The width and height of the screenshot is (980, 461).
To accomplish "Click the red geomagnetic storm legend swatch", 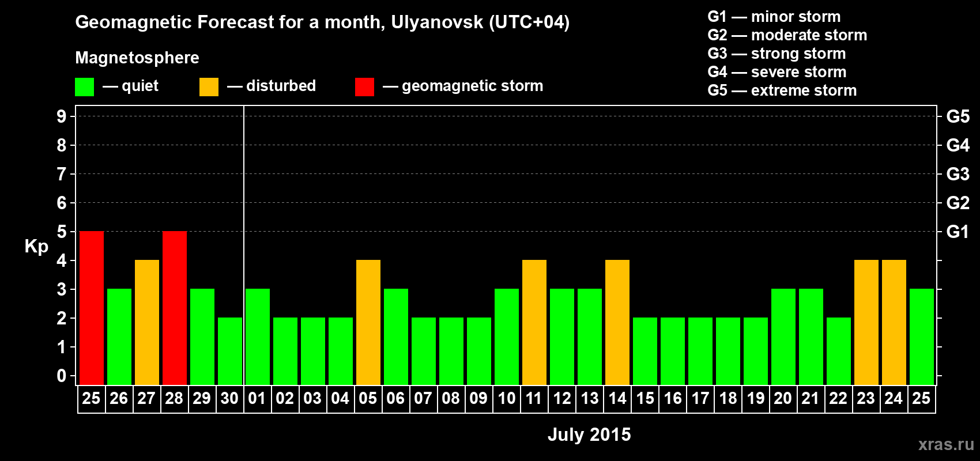I will coord(364,87).
